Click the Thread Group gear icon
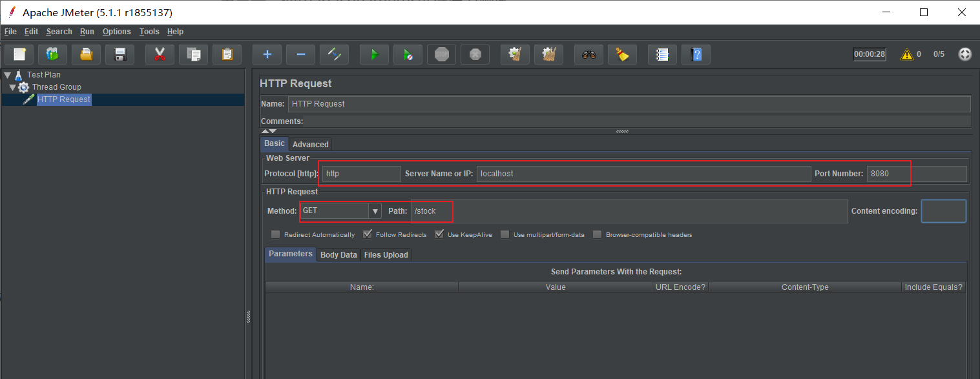This screenshot has height=379, width=980. click(23, 87)
